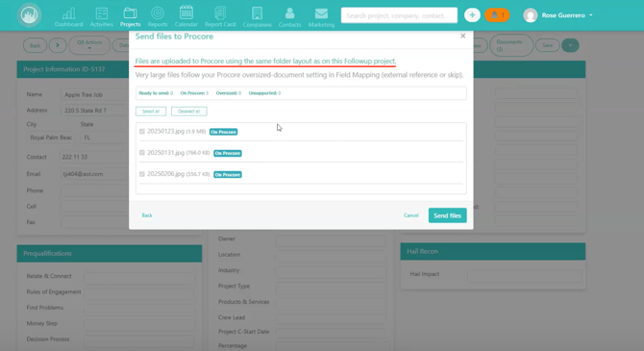Open the orange notifications bell

[x=497, y=15]
